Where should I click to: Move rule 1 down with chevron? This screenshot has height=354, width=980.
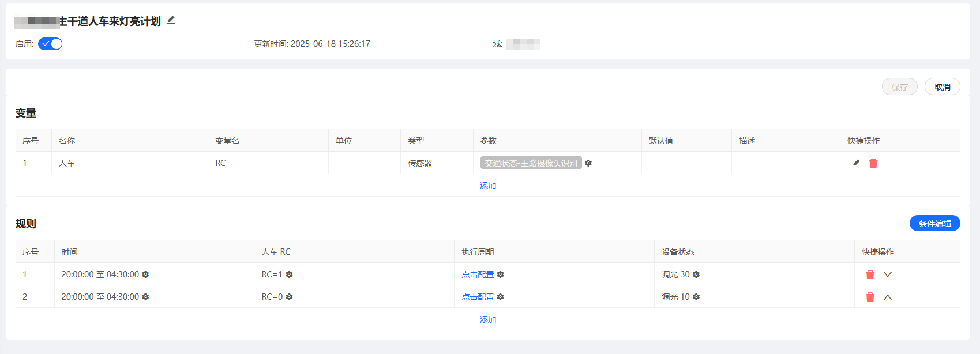888,274
